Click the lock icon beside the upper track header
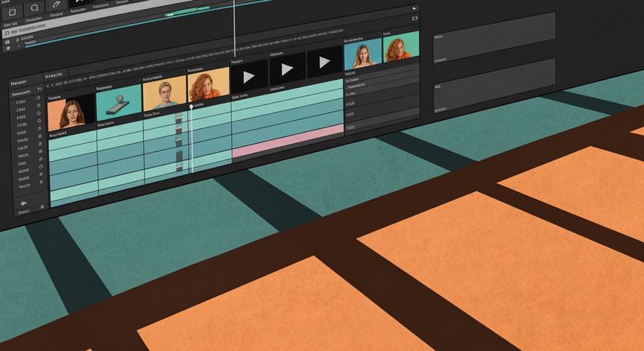 click(x=17, y=39)
